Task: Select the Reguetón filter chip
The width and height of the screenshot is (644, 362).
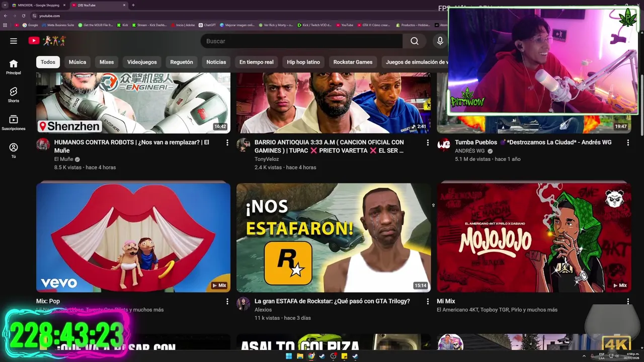Action: [x=182, y=62]
